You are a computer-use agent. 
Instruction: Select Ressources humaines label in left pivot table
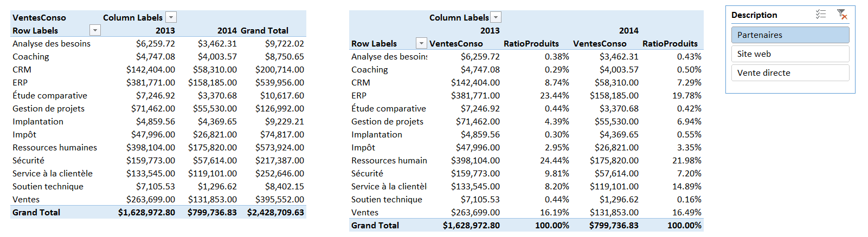(55, 147)
